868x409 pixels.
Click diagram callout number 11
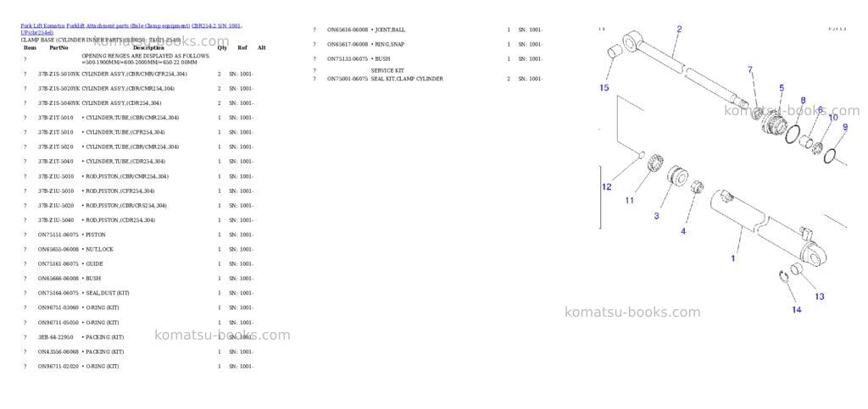(x=630, y=201)
